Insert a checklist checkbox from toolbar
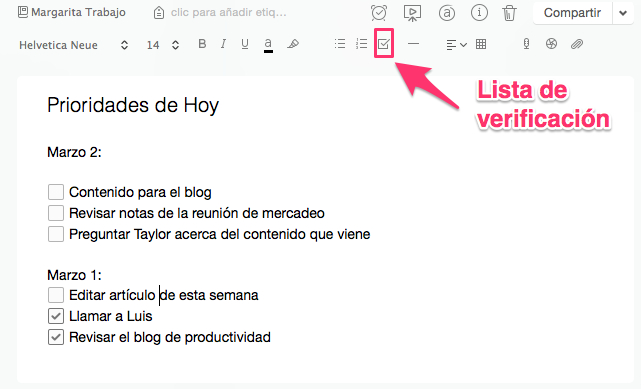Viewport: 641px width, 389px height. (384, 43)
